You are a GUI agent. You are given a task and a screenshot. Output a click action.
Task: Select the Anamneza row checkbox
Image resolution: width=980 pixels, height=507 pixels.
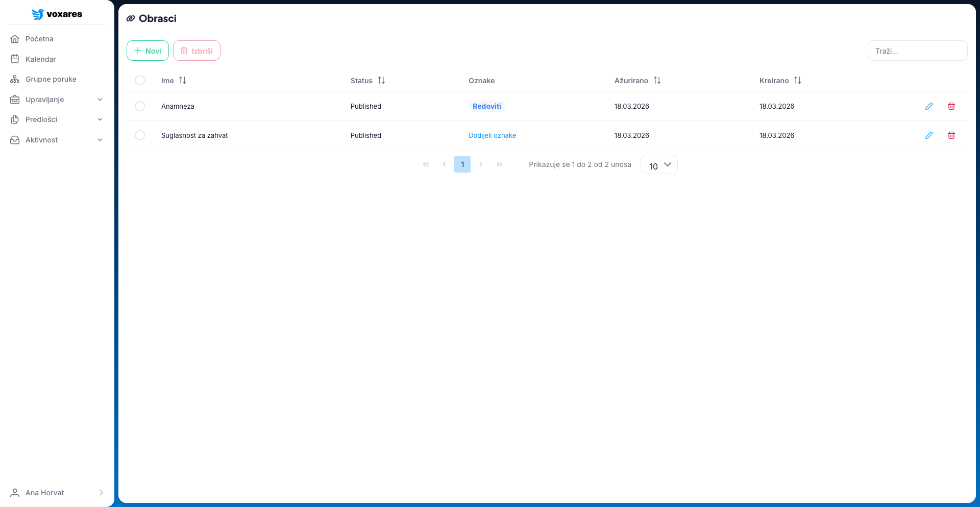(140, 106)
